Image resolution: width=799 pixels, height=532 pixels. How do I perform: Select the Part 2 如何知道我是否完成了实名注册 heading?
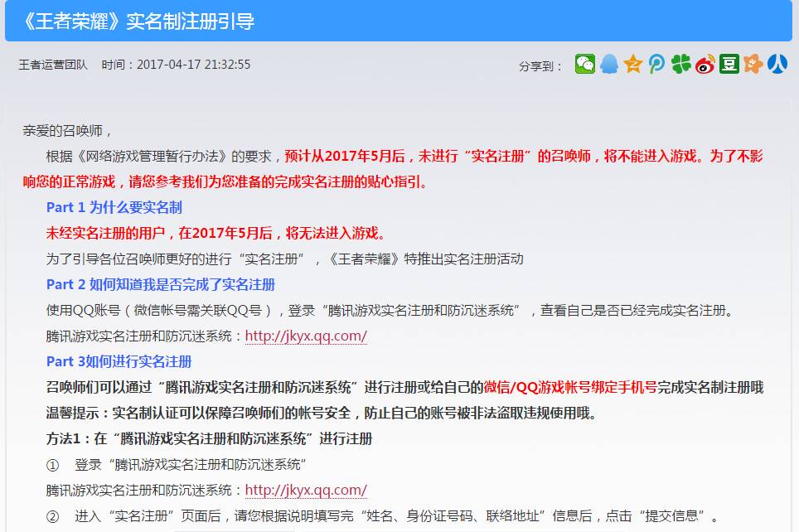coord(161,284)
